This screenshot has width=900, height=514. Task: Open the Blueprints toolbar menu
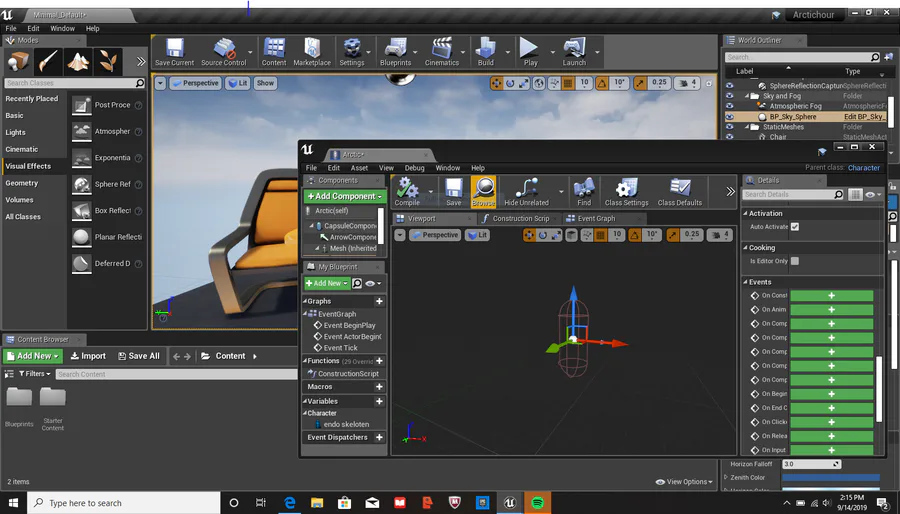395,52
